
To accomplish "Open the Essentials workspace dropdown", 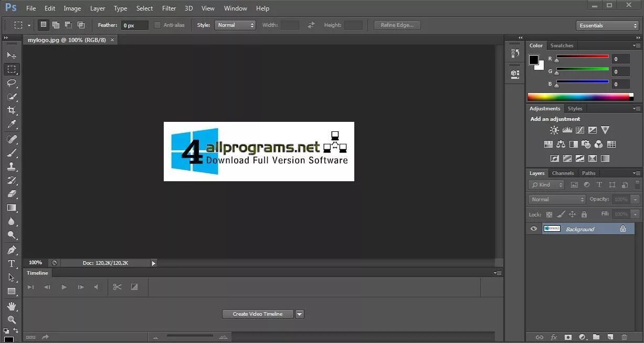I will coord(607,25).
